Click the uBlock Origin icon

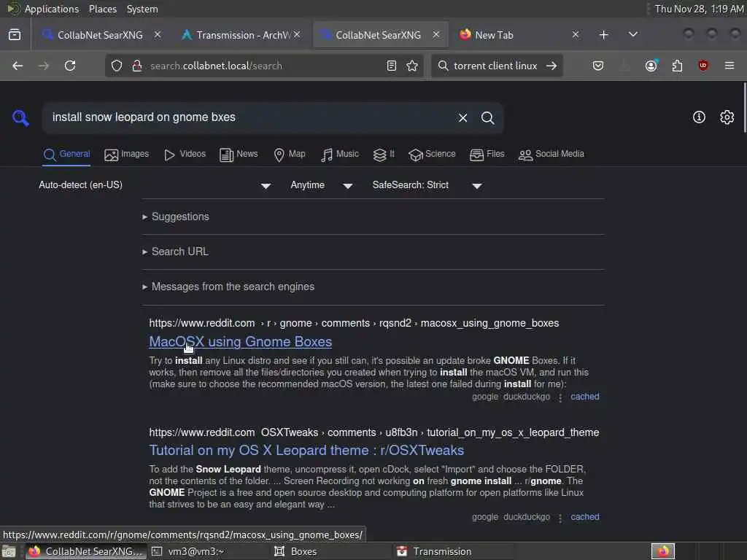click(x=703, y=66)
